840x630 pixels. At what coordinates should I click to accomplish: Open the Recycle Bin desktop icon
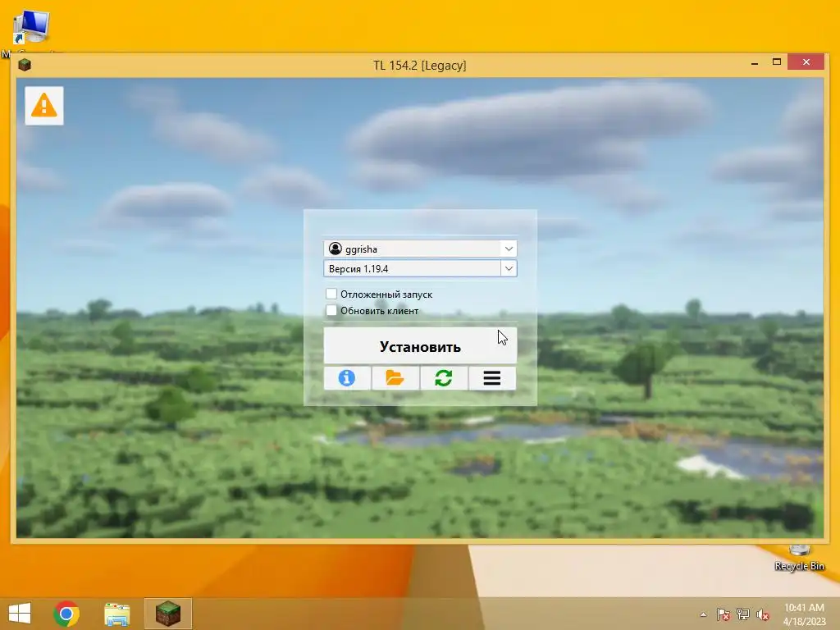[799, 558]
